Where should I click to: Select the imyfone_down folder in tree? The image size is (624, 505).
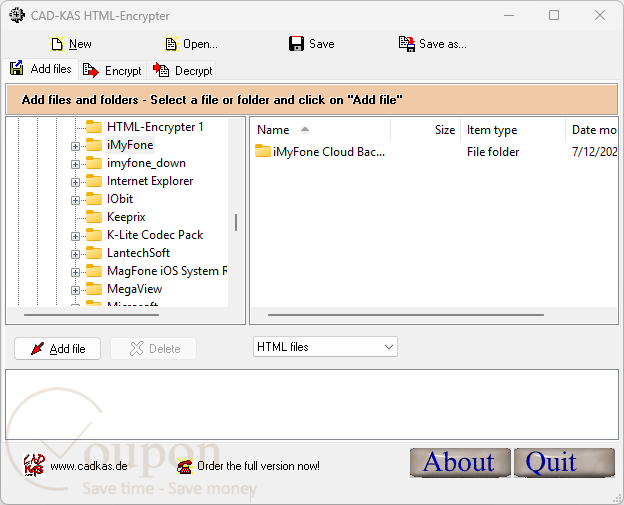click(146, 163)
